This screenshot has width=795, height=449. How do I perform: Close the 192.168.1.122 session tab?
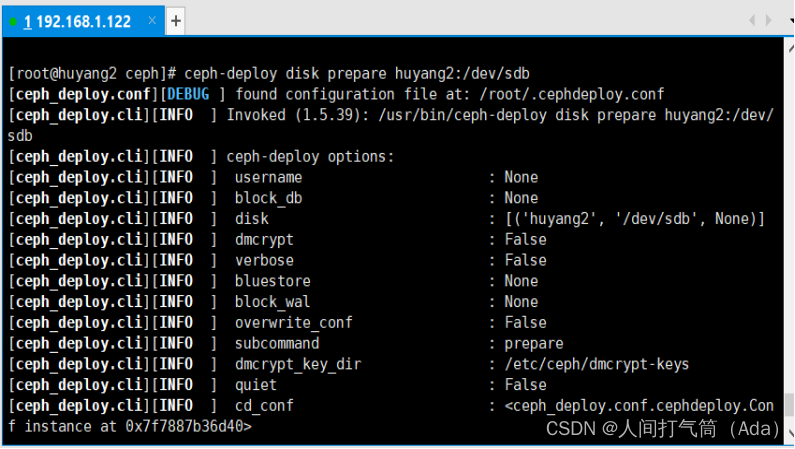152,20
